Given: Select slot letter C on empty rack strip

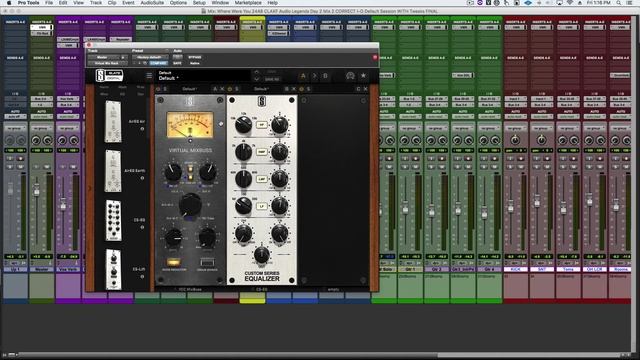Looking at the screenshot, I should click(x=358, y=89).
